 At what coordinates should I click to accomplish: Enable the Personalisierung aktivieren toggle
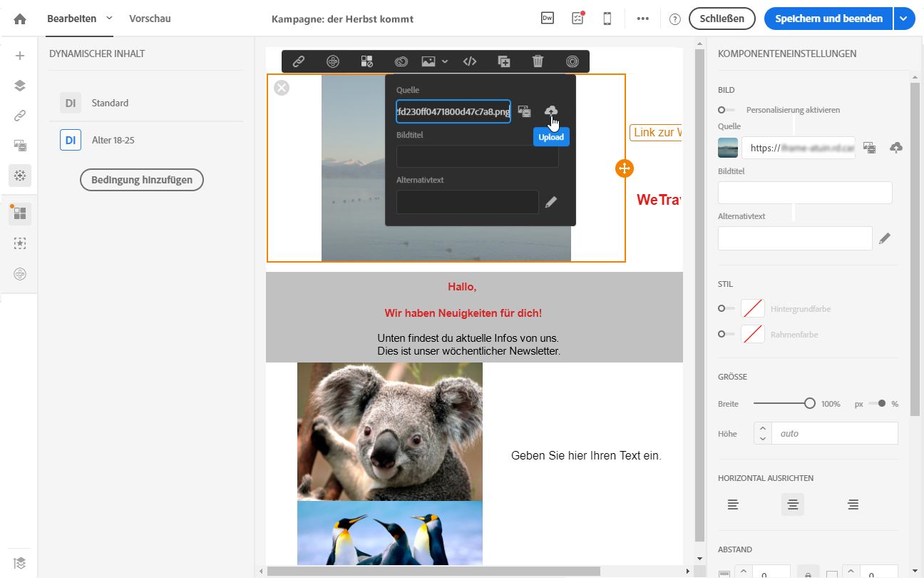(x=727, y=110)
